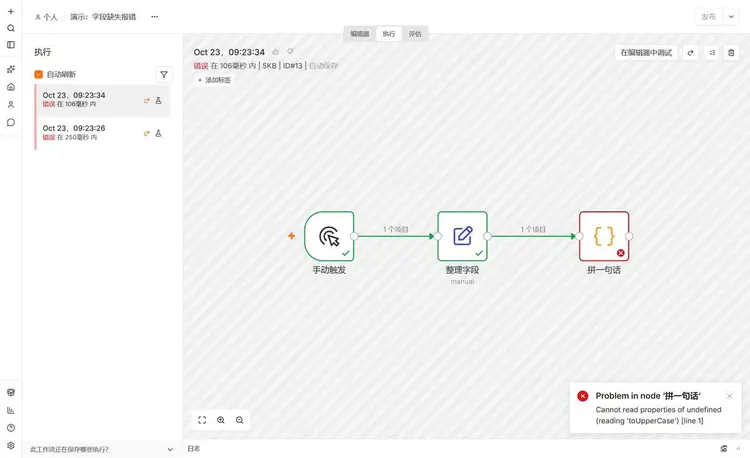Switch to the 编辑器 editor tab
Image resolution: width=750 pixels, height=458 pixels.
(360, 34)
